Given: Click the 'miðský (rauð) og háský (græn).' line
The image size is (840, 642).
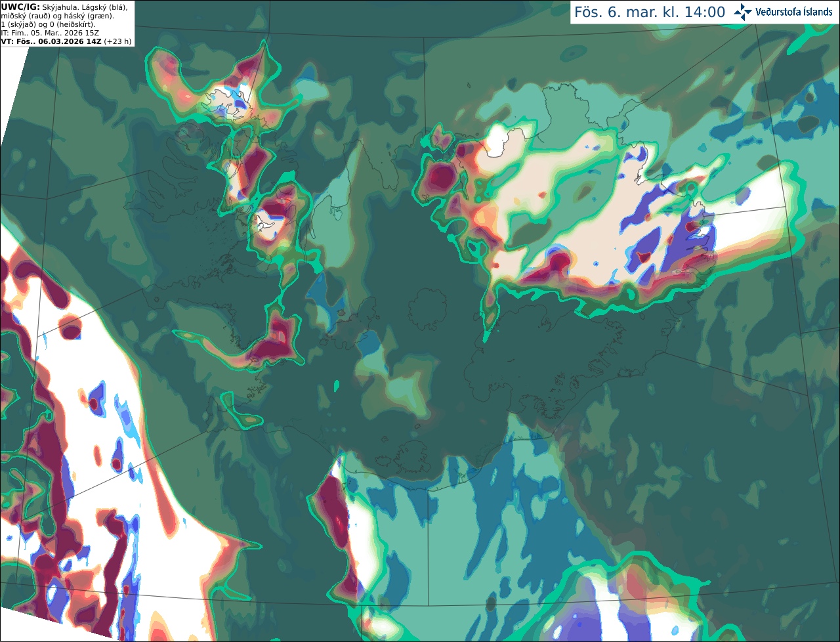Looking at the screenshot, I should click(58, 16).
